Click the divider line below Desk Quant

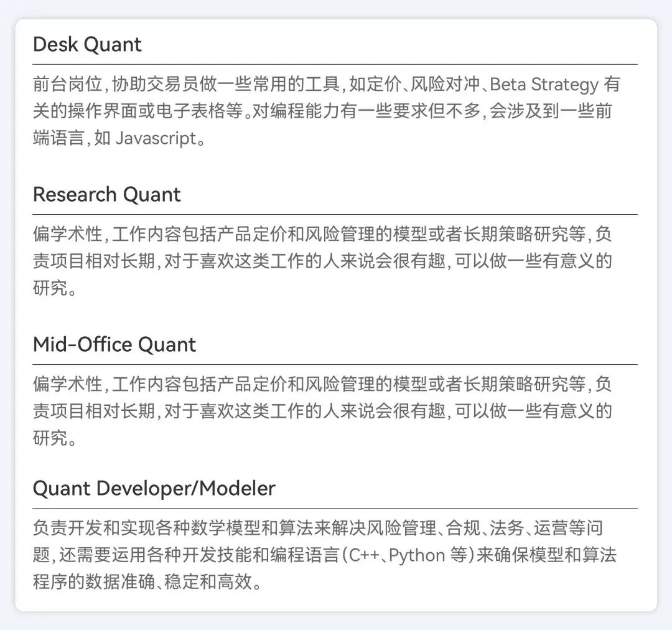tap(335, 64)
